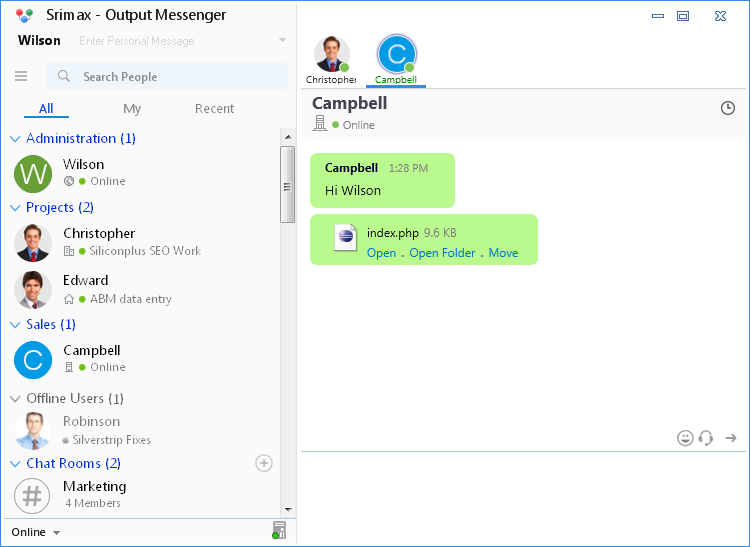Click Edward's profile photo
Screen dimensions: 750x547
coord(33,290)
